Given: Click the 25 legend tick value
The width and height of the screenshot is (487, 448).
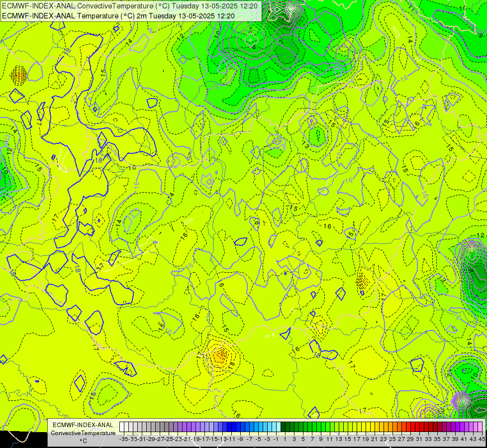Looking at the screenshot, I should coord(392,439).
